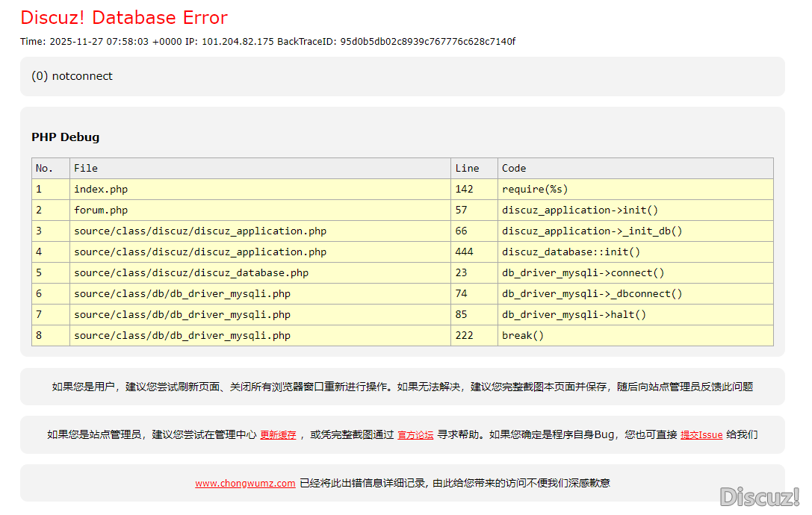812x515 pixels.
Task: Click the discuz_database::init() code cell
Action: tap(571, 252)
